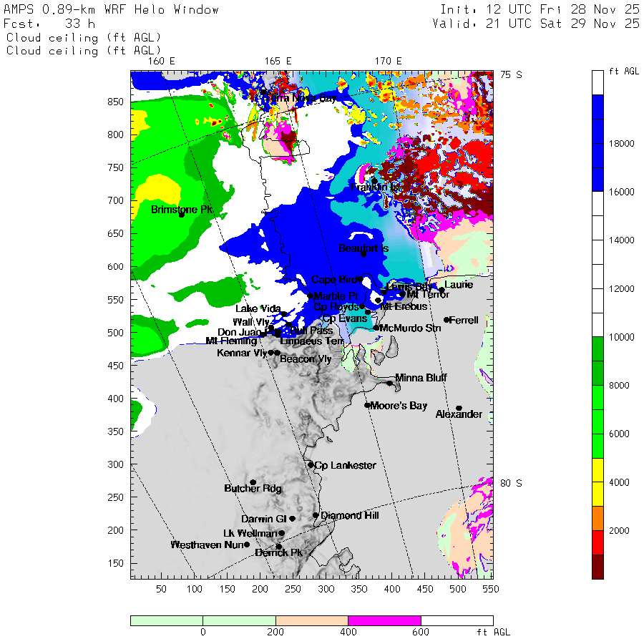Click the 'Bull Pass' label
Viewport: 644px width, 644px height.
coord(311,331)
